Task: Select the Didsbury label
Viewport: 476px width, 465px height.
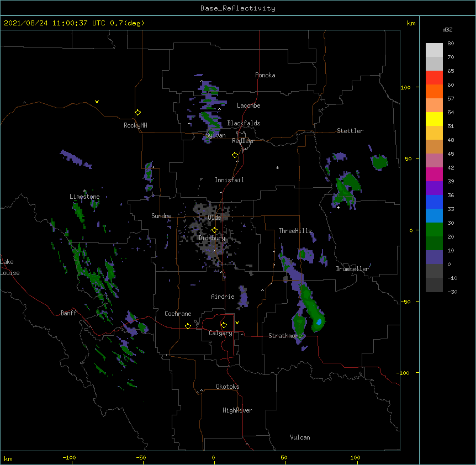Action: 212,238
